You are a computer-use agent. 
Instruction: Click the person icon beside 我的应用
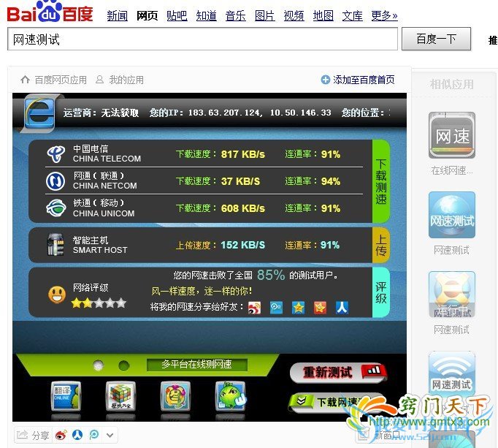100,80
